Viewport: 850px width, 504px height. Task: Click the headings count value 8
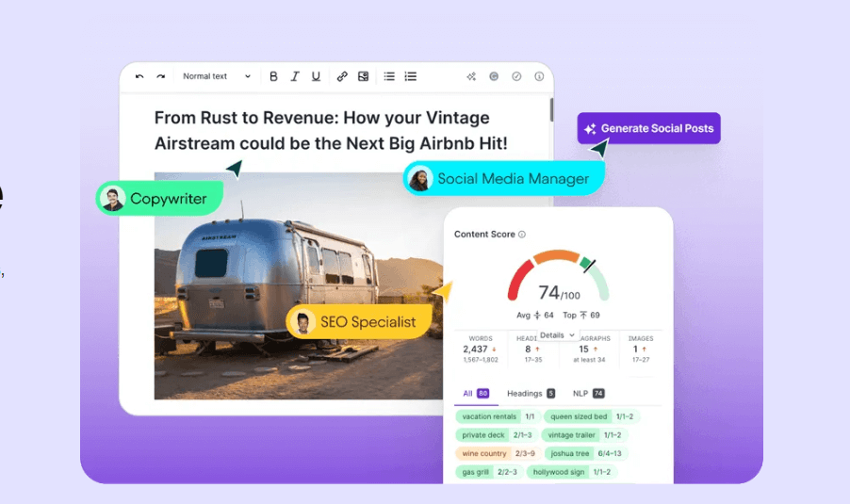(x=528, y=350)
